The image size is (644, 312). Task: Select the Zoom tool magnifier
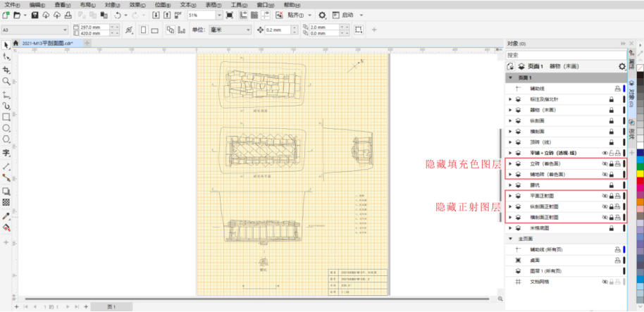pyautogui.click(x=6, y=82)
